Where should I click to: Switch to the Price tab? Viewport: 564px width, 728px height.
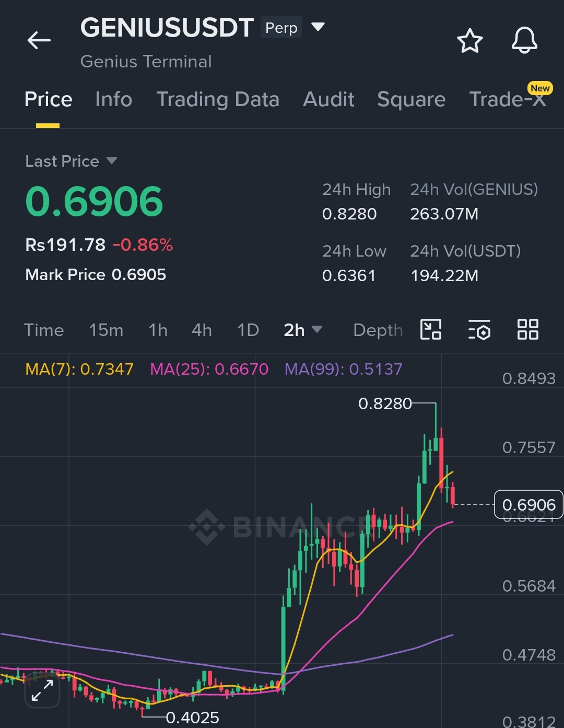[48, 99]
